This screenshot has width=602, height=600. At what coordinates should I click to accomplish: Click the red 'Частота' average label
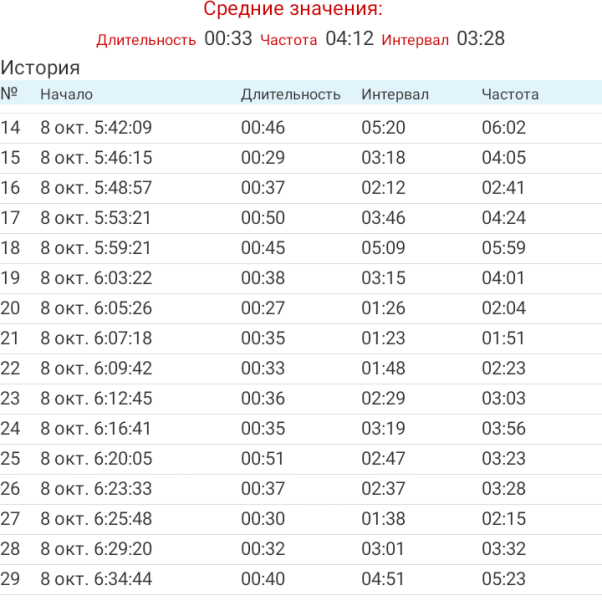289,40
